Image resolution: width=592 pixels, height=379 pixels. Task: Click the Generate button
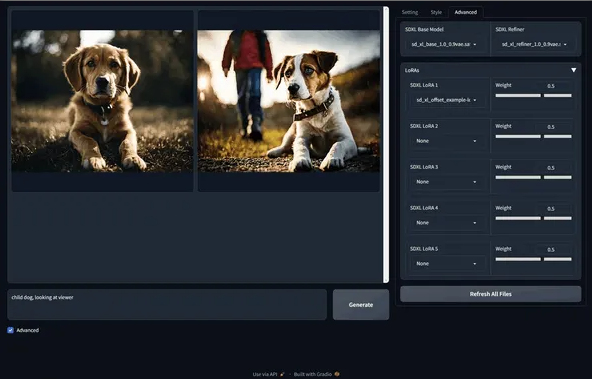(x=361, y=305)
